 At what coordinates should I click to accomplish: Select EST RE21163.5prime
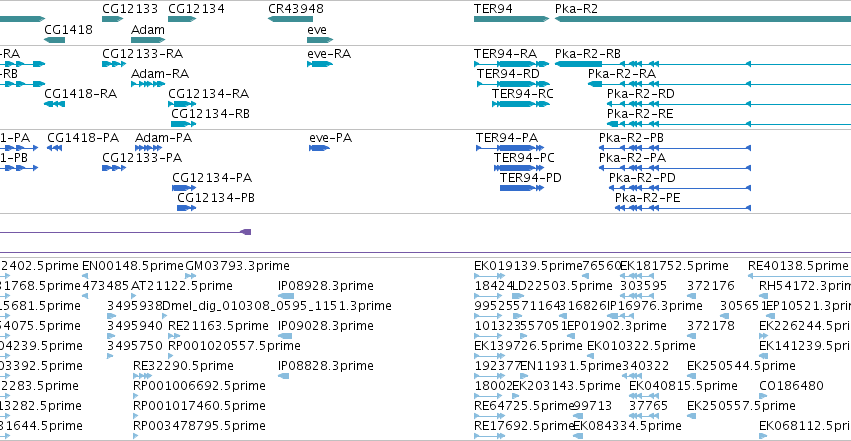coord(174,336)
